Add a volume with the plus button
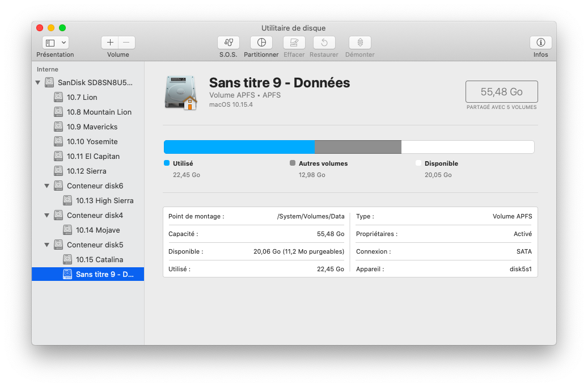The width and height of the screenshot is (588, 387). pos(110,43)
